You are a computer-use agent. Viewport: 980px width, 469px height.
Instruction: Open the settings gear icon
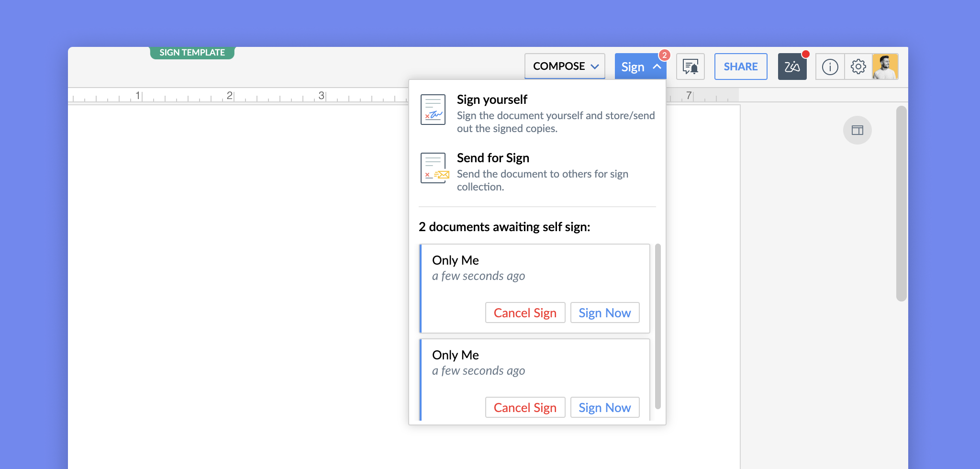[x=858, y=67]
